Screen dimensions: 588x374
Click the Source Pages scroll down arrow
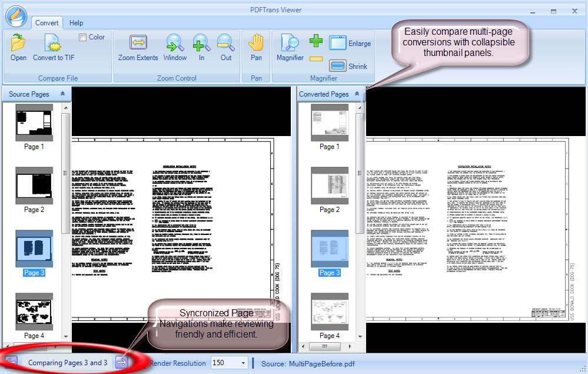point(66,336)
